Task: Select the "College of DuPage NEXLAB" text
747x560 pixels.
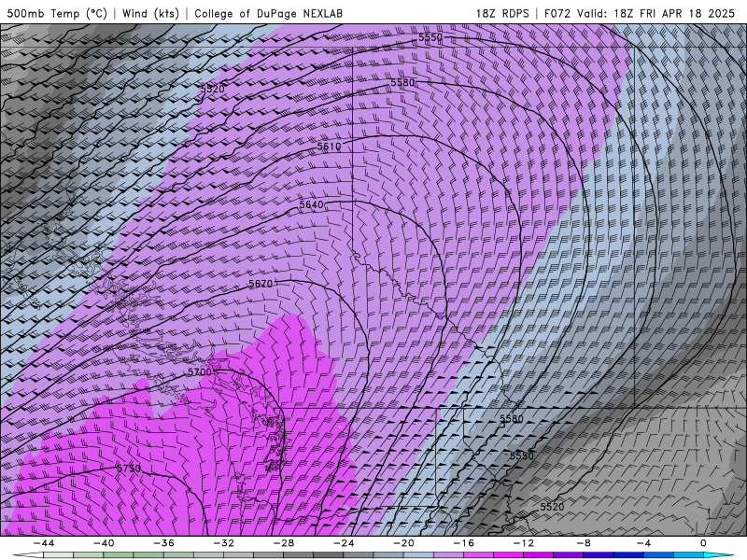Action: (x=268, y=13)
